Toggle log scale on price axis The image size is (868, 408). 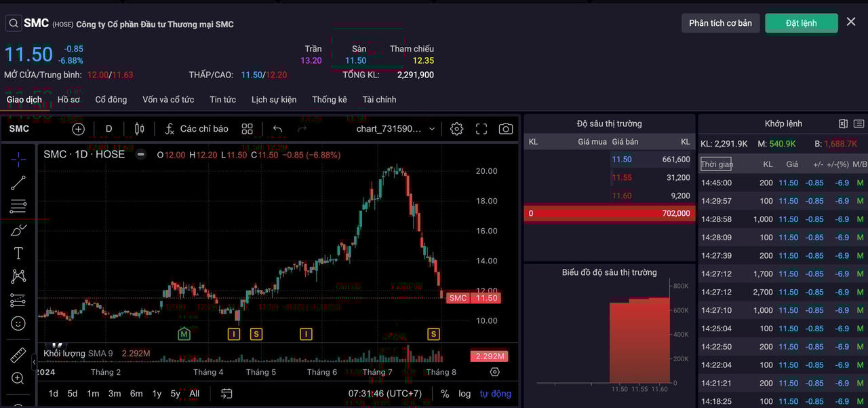465,394
